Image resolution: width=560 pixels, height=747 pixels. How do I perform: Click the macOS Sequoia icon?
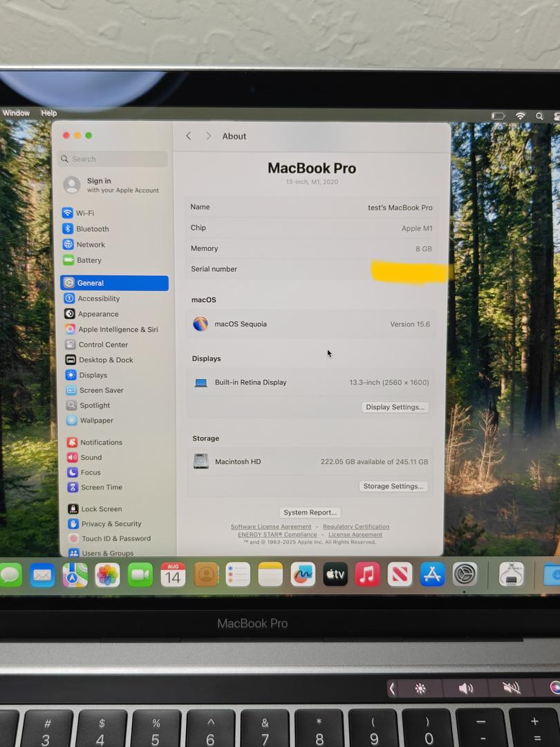tap(200, 324)
